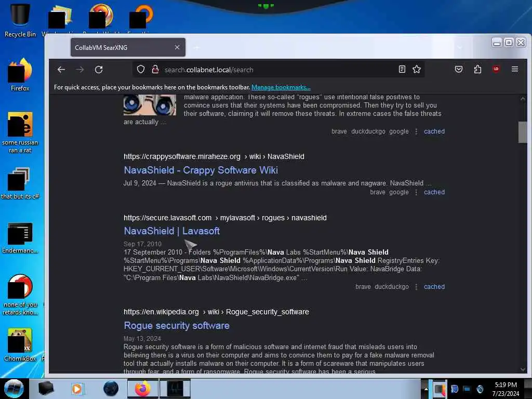This screenshot has width=532, height=399.
Task: Open a new tab with the plus button
Action: click(x=197, y=47)
